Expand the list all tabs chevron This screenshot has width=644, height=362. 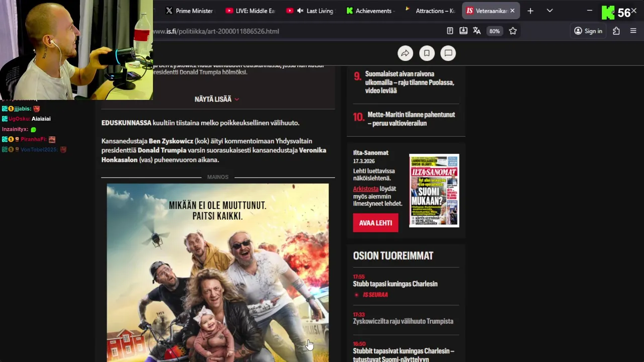[550, 11]
